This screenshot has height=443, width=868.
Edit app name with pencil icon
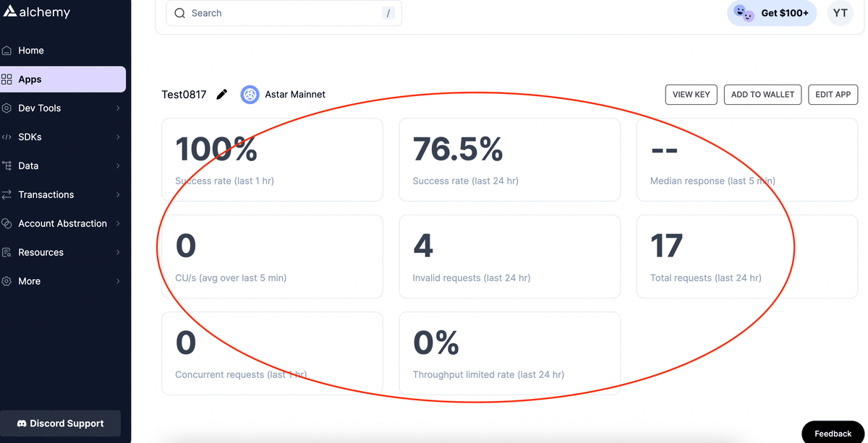[222, 94]
